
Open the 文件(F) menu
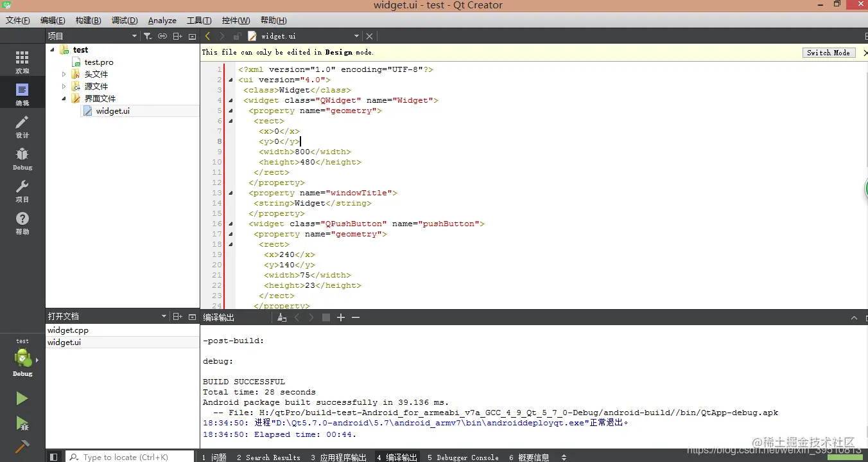point(18,21)
